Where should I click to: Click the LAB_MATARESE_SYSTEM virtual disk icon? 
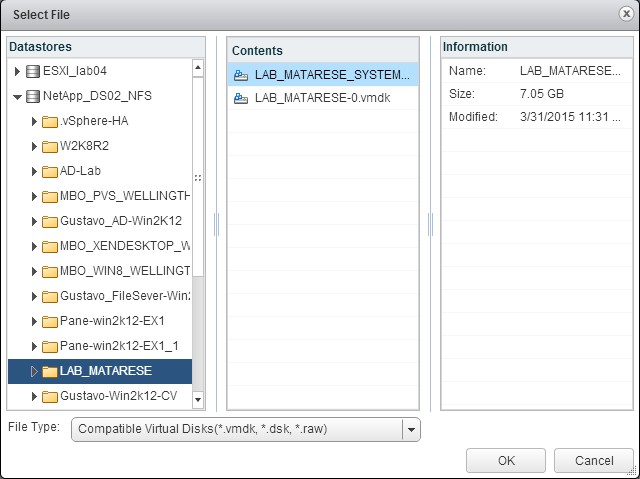tap(241, 74)
